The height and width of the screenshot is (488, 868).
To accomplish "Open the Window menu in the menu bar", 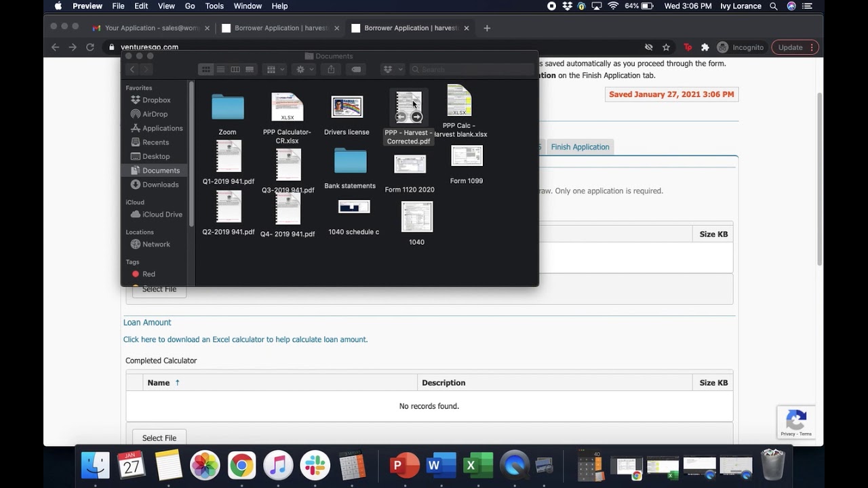I will point(248,6).
